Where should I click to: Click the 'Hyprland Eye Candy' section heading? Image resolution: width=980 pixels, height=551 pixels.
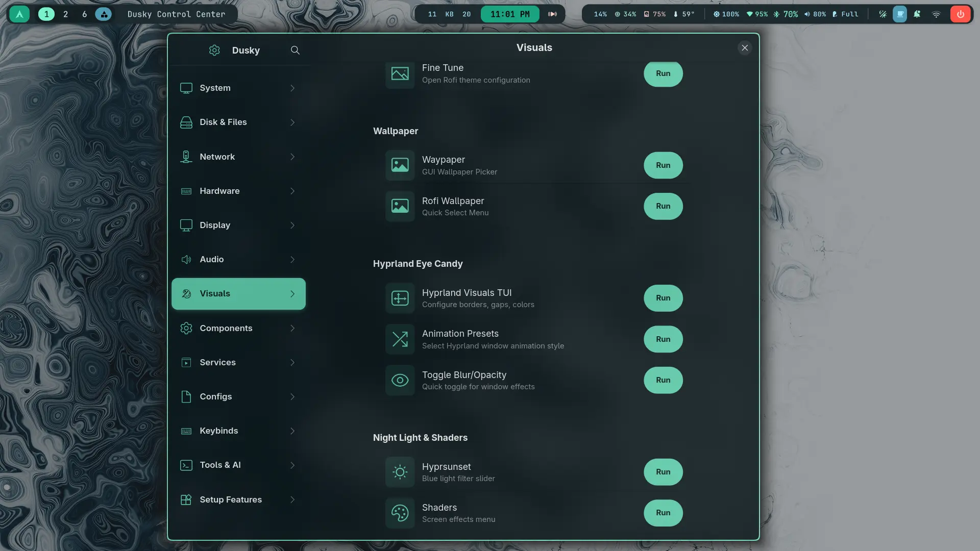418,264
